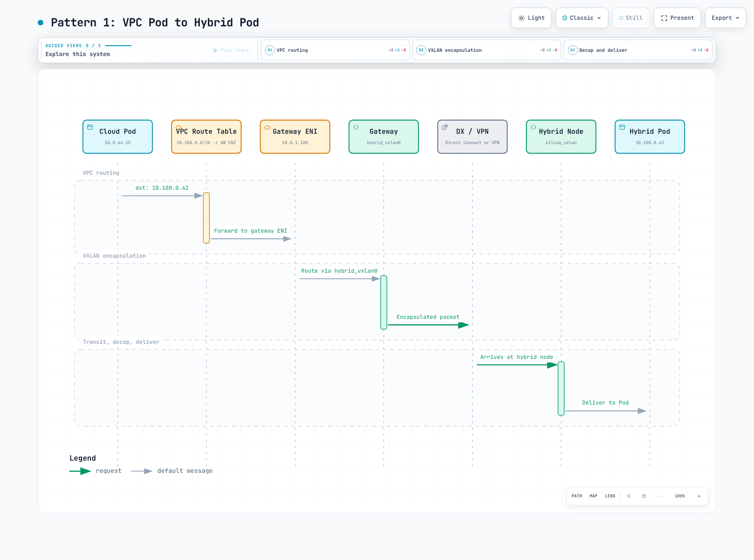Click the 100% zoom level readout

[680, 496]
